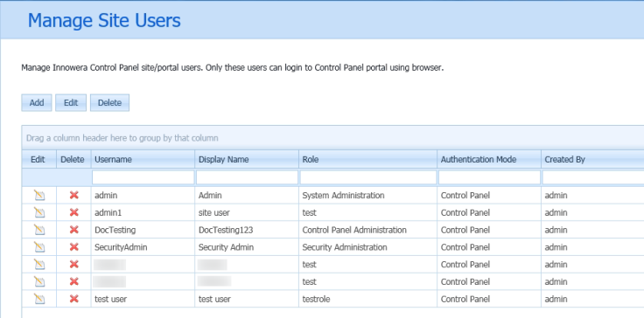Focus the Authentication Mode filter field

point(489,177)
